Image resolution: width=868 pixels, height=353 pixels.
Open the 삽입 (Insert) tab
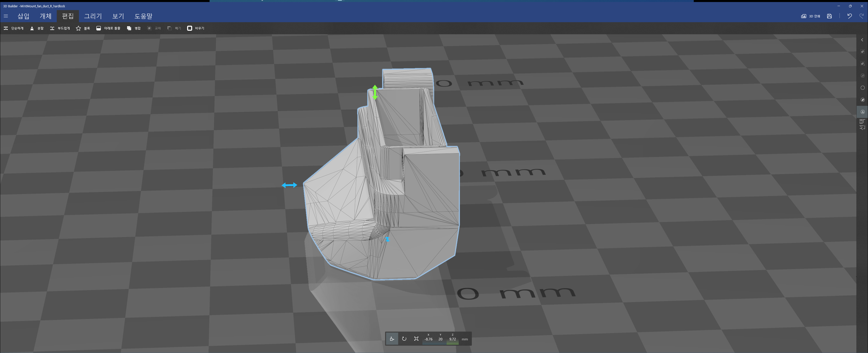click(23, 16)
